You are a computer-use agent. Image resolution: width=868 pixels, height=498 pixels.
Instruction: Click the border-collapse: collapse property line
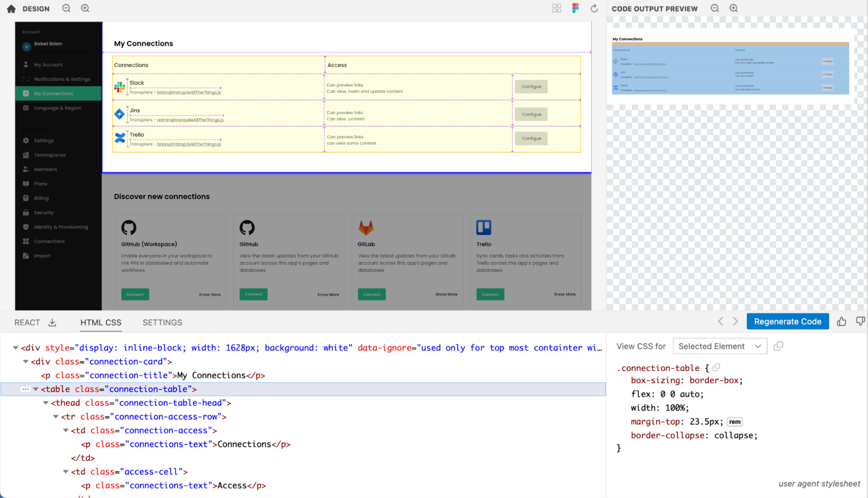(694, 436)
